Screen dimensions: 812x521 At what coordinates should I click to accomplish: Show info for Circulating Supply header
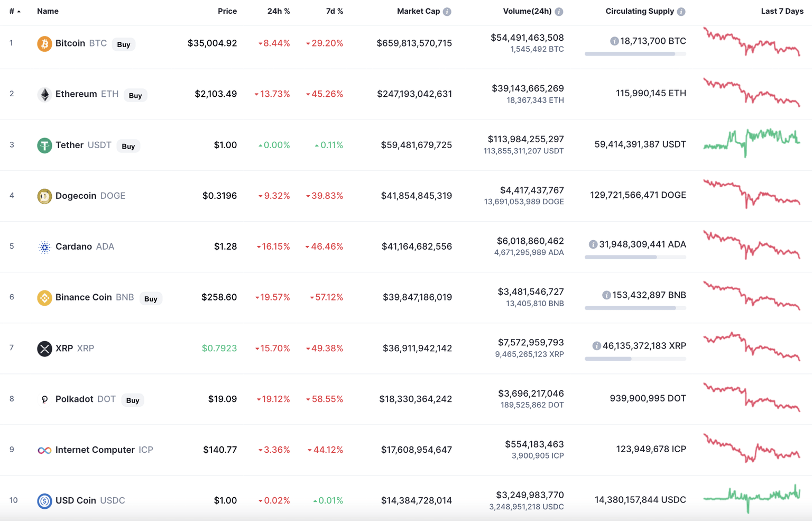681,12
